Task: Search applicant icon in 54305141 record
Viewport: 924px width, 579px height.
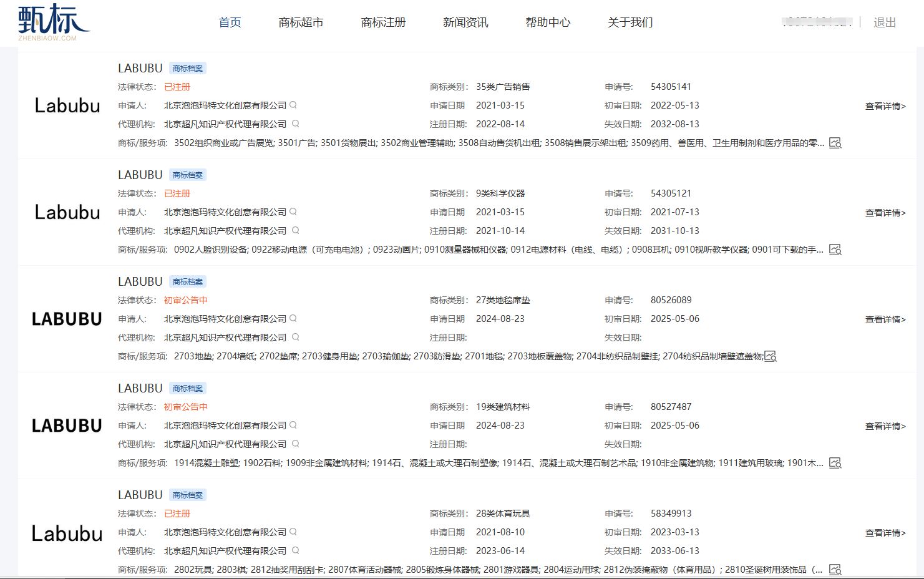Action: pos(293,105)
